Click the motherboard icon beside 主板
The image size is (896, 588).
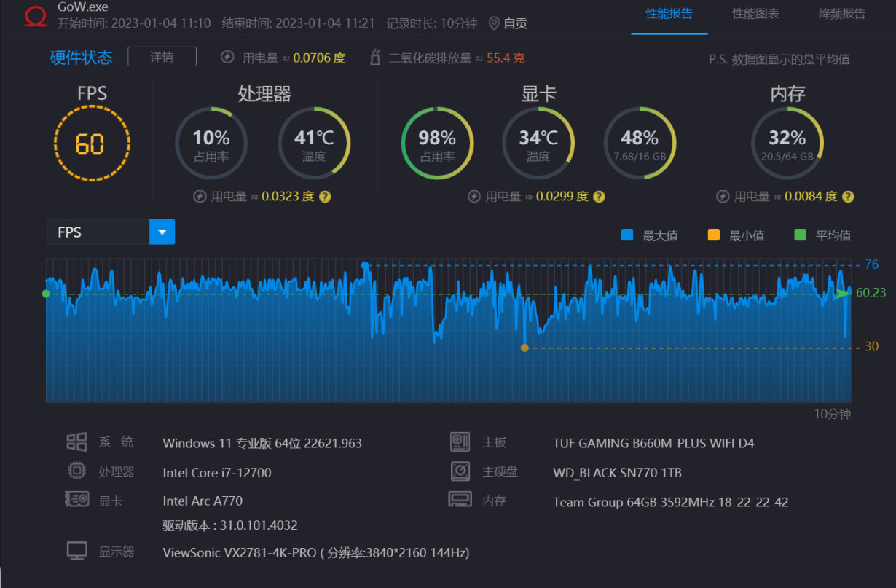coord(460,442)
